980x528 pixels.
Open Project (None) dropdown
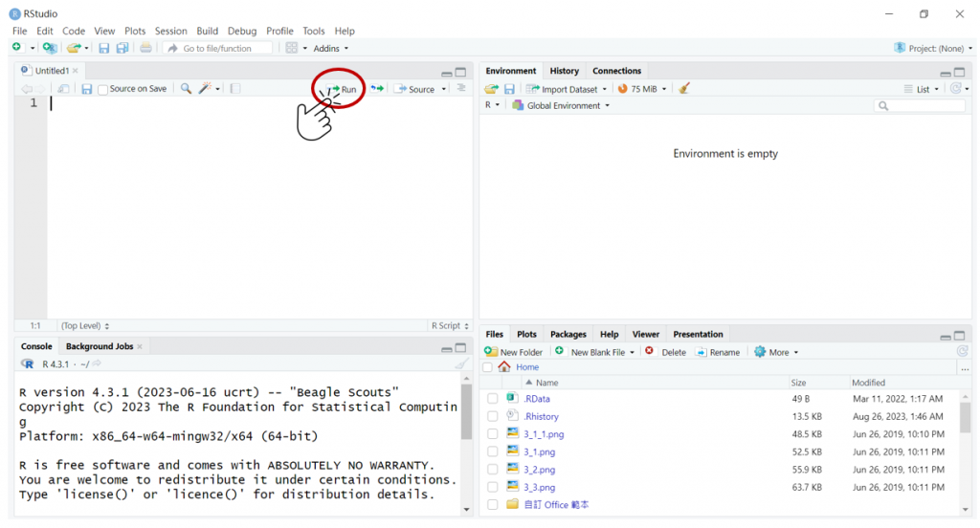point(934,48)
